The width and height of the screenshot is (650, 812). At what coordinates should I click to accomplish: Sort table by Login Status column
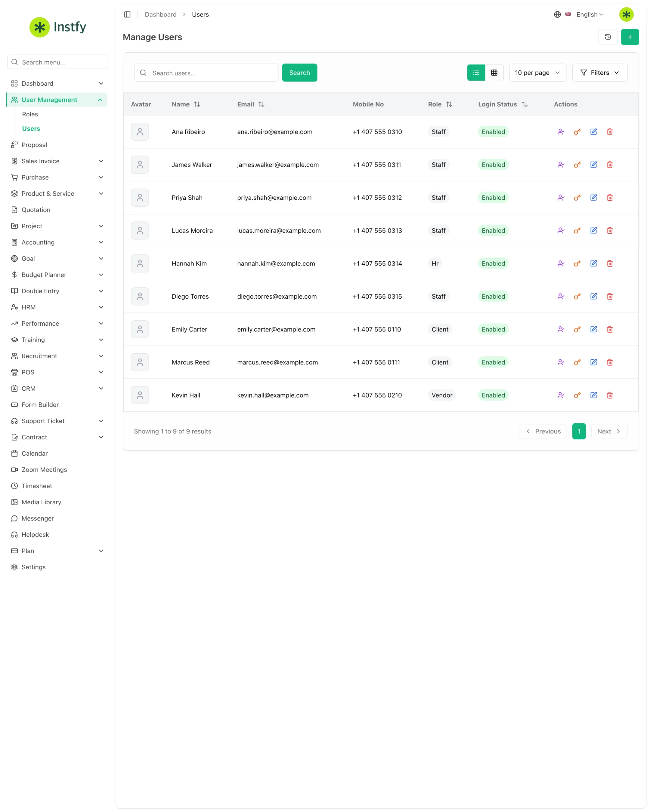(x=503, y=104)
